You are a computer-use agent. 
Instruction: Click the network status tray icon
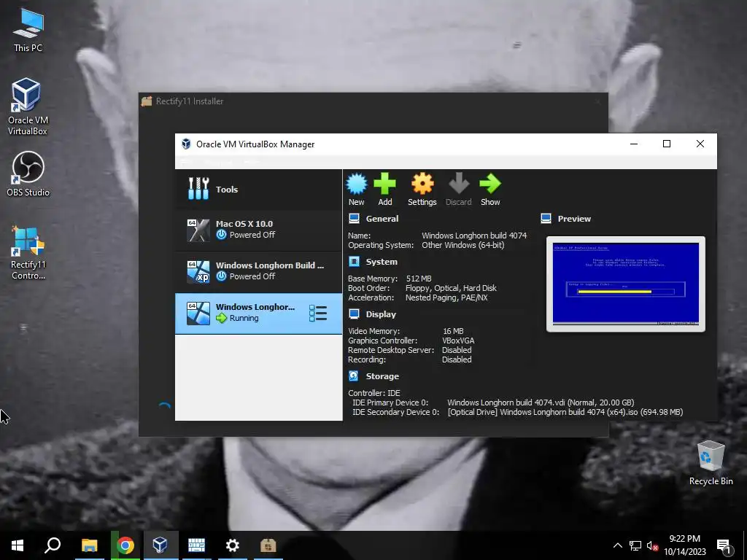[635, 545]
